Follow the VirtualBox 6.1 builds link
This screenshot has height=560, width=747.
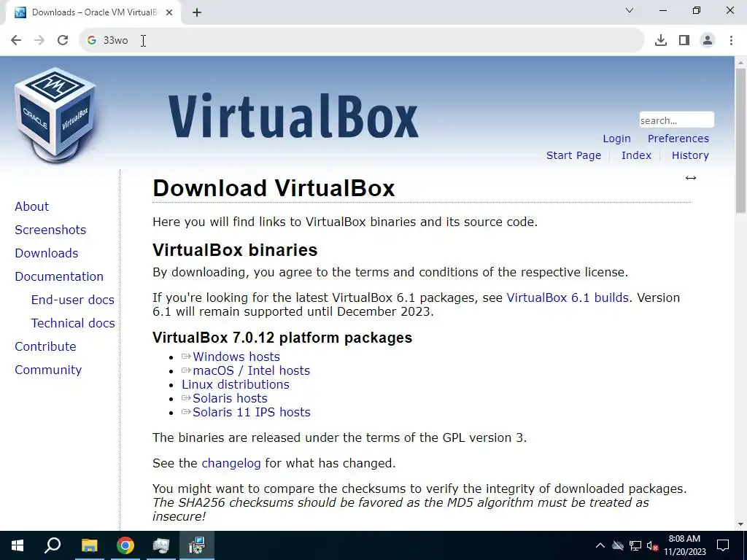[568, 297]
